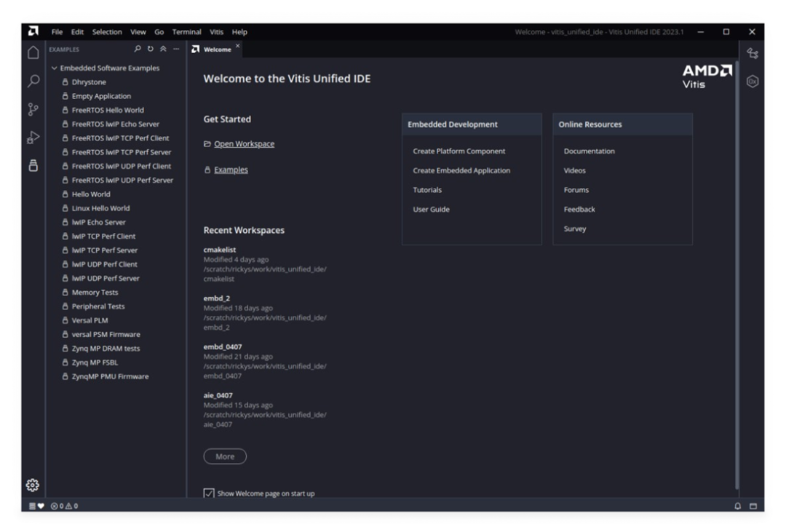Image resolution: width=786 pixels, height=532 pixels.
Task: Open recent workspace aie_0407
Action: (x=218, y=395)
